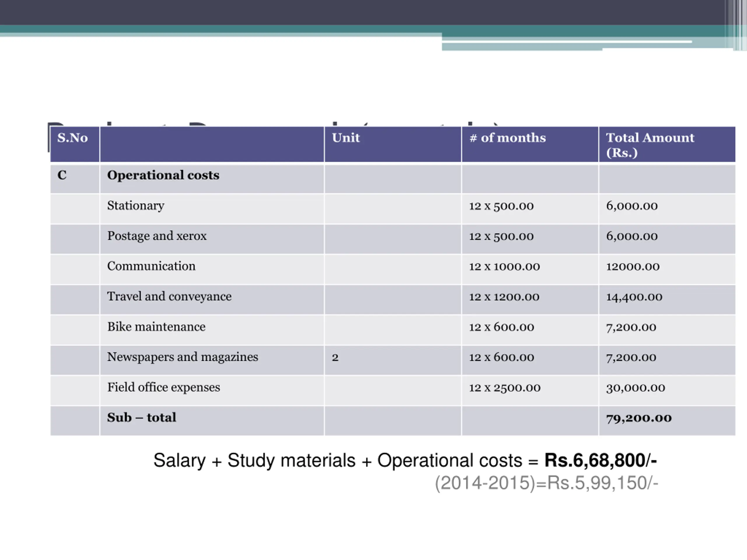
Task: Click the Unit column header
Action: point(346,138)
